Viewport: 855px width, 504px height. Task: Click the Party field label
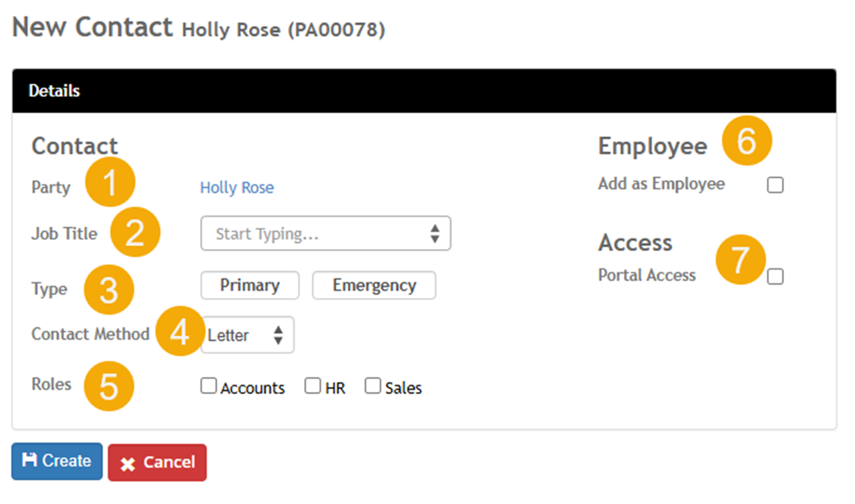(51, 188)
